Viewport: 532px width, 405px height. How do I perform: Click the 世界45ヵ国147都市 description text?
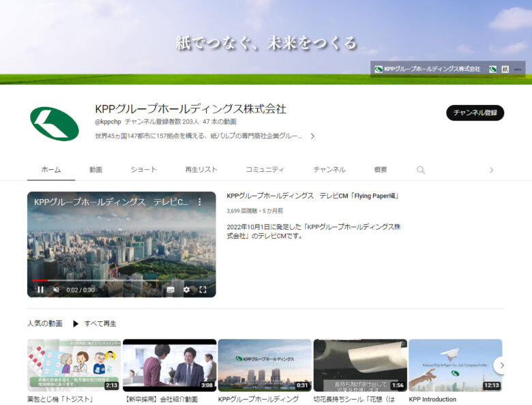[198, 136]
